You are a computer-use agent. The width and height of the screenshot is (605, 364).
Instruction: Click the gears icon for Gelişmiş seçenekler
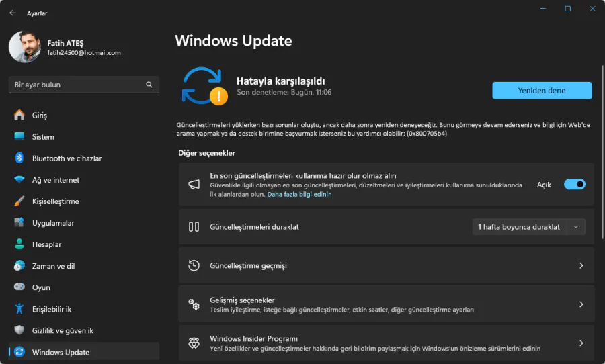pyautogui.click(x=194, y=304)
